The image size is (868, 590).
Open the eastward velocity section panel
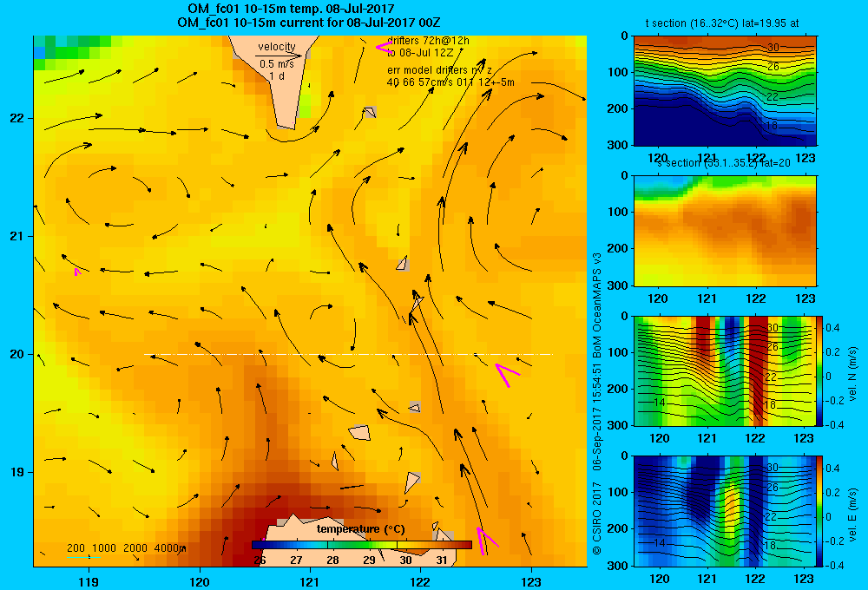click(x=725, y=511)
